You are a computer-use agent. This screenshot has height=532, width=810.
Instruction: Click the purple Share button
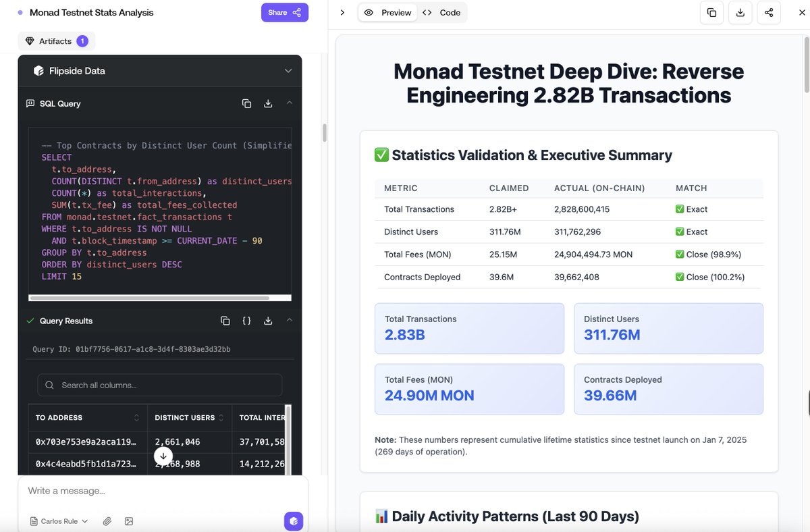284,13
